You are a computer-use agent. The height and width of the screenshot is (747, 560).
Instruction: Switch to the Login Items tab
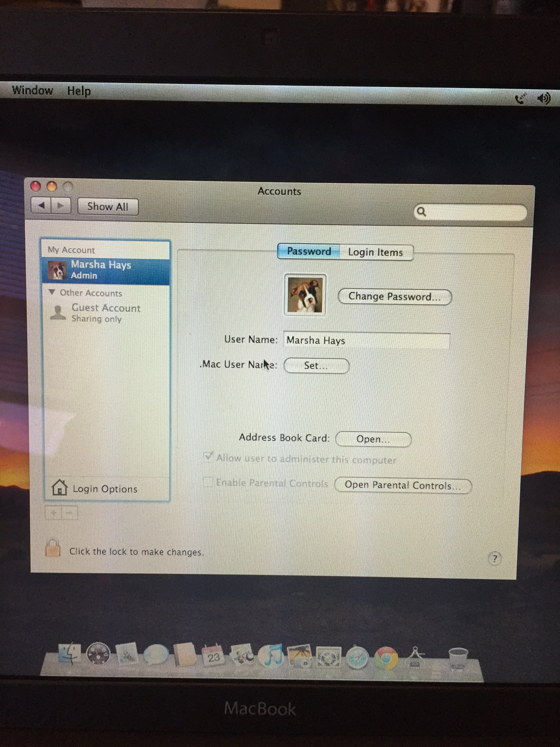pyautogui.click(x=375, y=252)
